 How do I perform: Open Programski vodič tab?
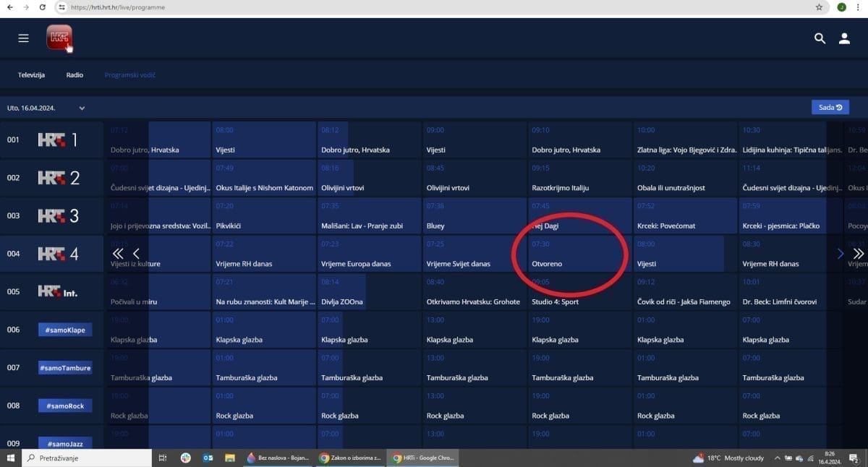129,75
